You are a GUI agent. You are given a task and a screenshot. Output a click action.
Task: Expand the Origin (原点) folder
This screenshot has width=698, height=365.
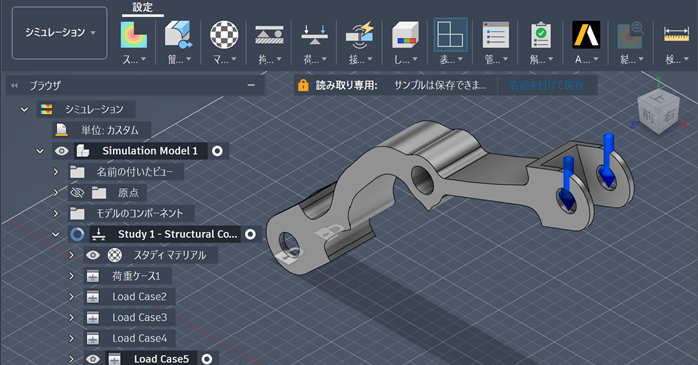pyautogui.click(x=56, y=193)
